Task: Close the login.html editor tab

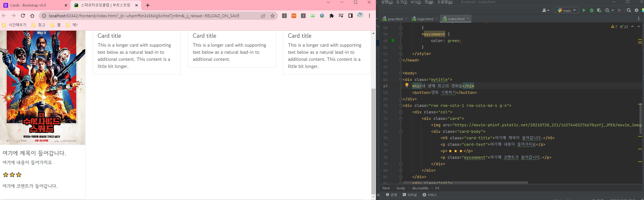Action: [437, 18]
